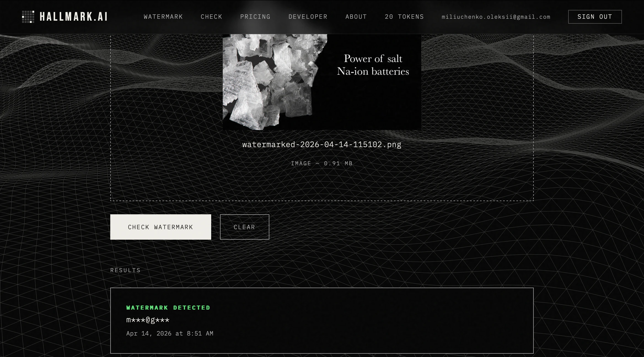
Task: Click the IMAGE — 0.91 MB file info
Action: point(322,164)
